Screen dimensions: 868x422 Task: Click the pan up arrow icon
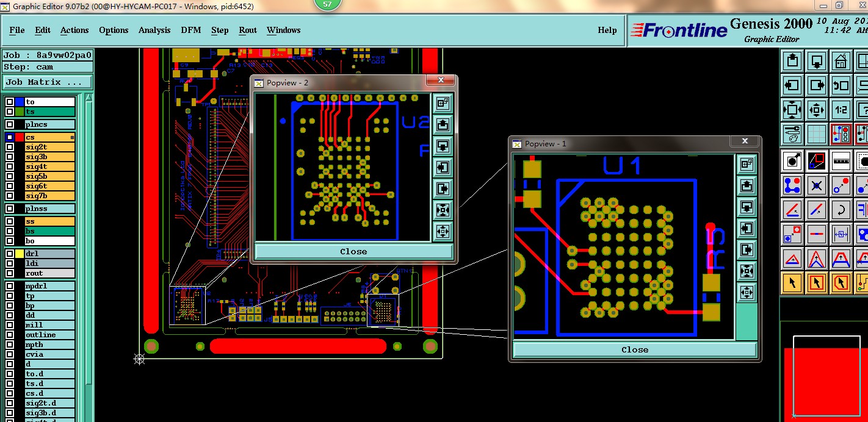coord(792,61)
